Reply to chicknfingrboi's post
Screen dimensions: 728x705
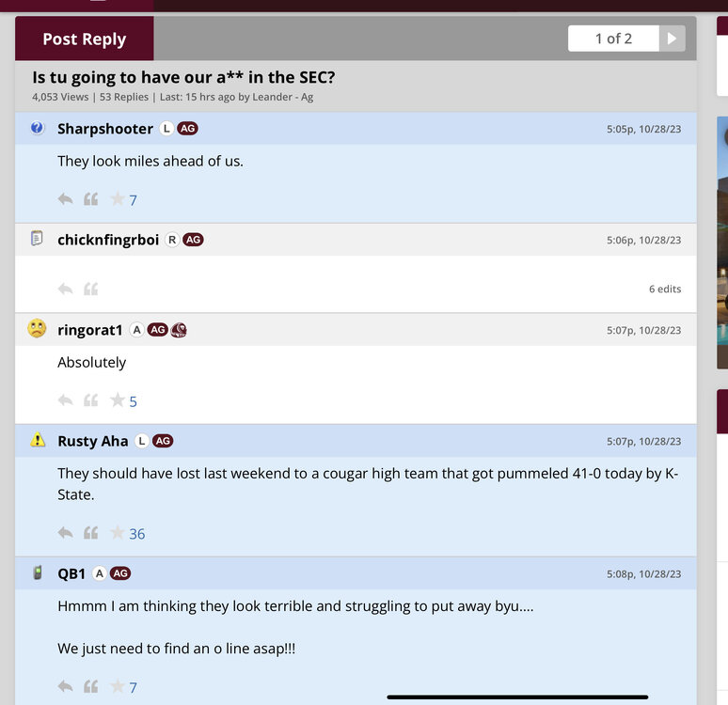[x=65, y=289]
